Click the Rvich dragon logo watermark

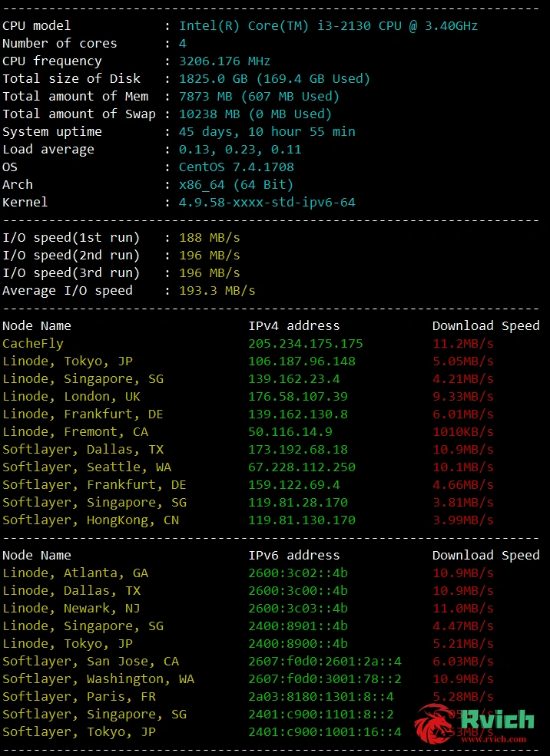point(474,723)
